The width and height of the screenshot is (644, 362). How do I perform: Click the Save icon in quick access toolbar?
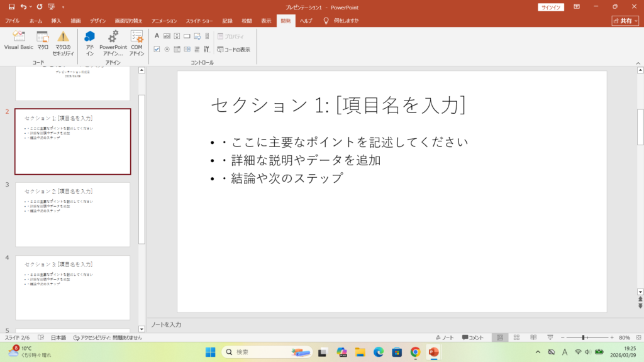(x=11, y=6)
